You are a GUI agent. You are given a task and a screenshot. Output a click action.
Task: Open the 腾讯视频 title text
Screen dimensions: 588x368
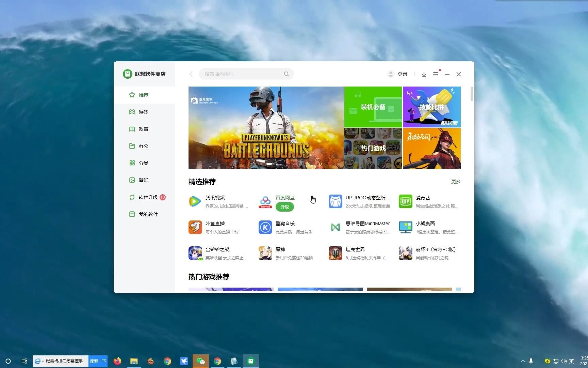pyautogui.click(x=215, y=198)
